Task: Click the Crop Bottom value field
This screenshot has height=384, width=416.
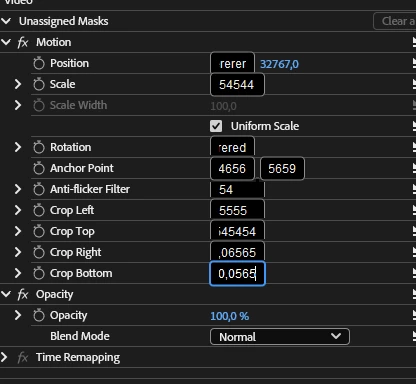Action: click(x=237, y=274)
